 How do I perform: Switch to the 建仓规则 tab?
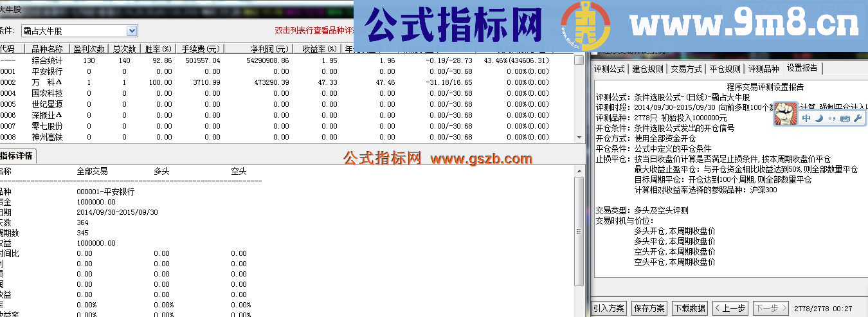point(647,69)
